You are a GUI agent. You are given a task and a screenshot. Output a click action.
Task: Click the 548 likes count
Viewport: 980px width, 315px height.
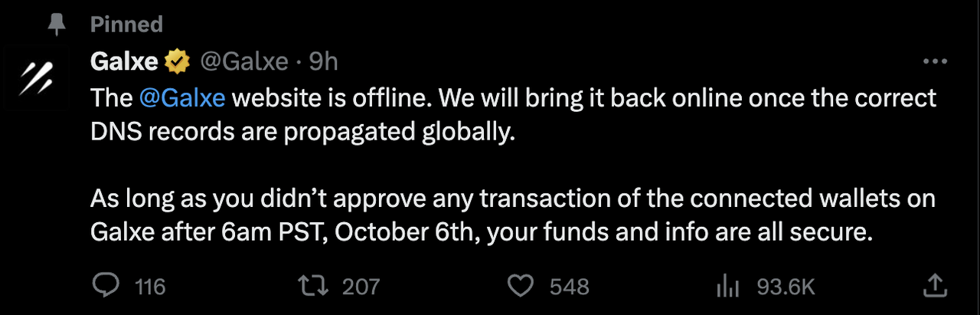point(569,287)
